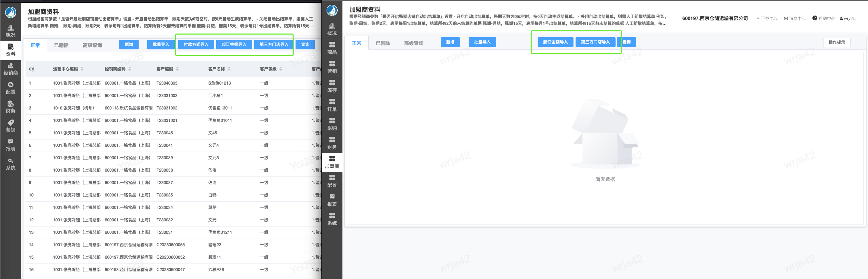This screenshot has height=279, width=868.
Task: Open table column settings gear
Action: pos(32,69)
